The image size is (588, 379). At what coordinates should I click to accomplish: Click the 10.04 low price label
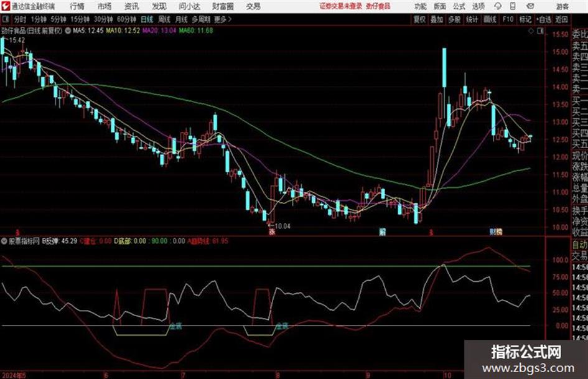pos(282,226)
